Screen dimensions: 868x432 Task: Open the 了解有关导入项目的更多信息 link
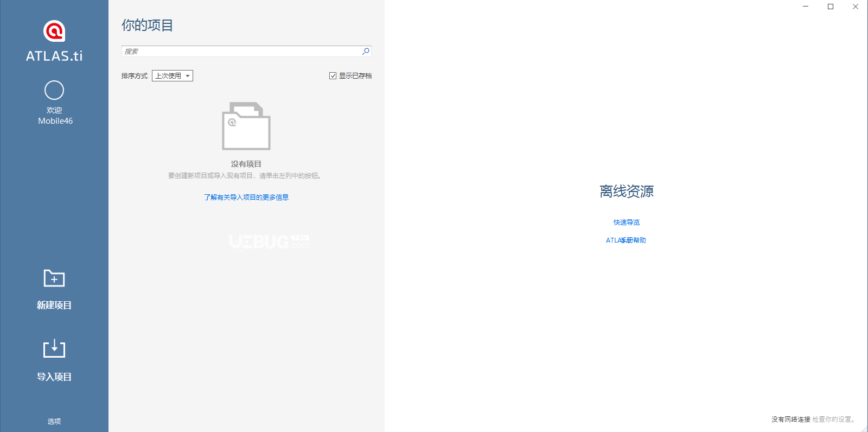(x=246, y=197)
